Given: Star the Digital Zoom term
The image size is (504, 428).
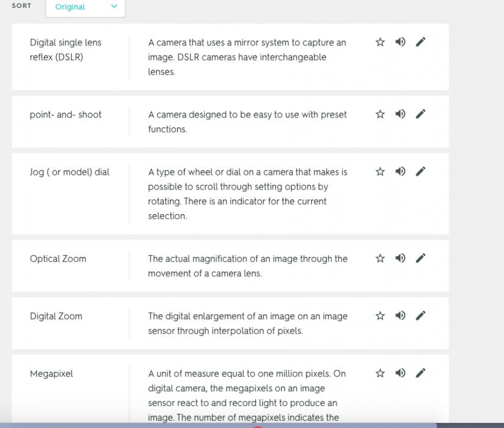Looking at the screenshot, I should point(380,316).
